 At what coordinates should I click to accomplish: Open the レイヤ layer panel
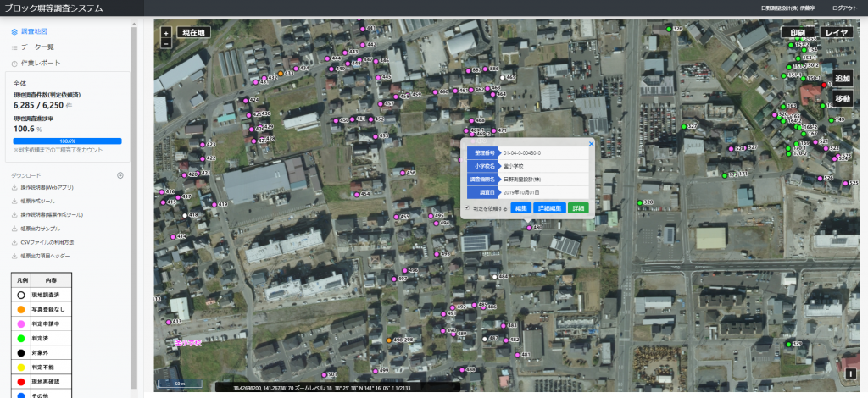[x=836, y=33]
